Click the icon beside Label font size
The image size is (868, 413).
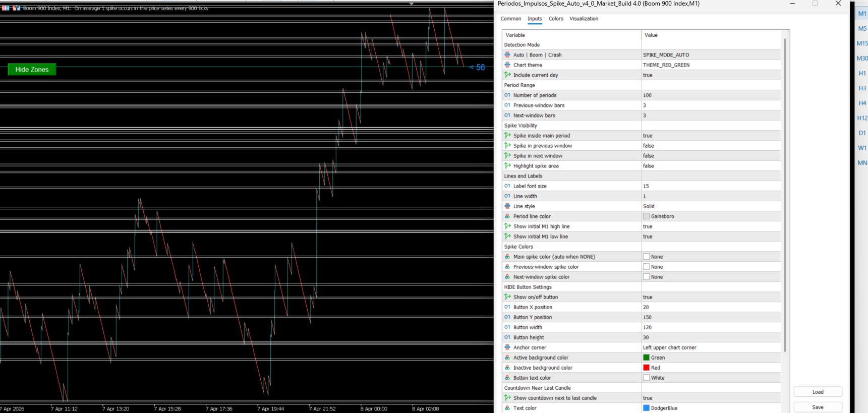tap(507, 186)
